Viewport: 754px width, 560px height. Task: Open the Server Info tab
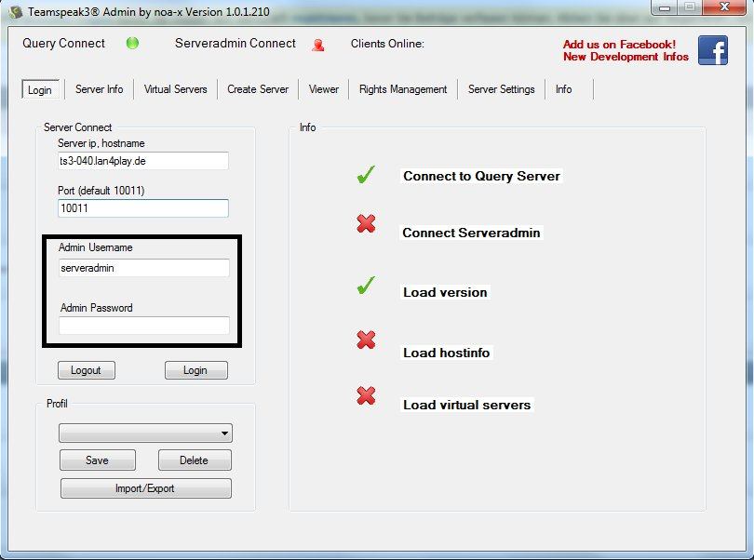(99, 89)
